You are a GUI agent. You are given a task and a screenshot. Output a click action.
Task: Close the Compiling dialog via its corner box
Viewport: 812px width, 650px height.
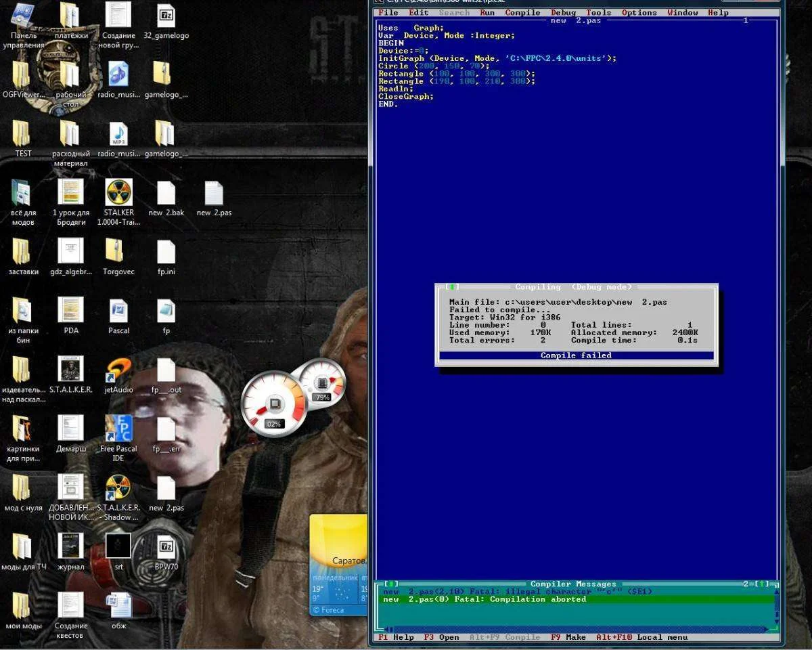[452, 287]
